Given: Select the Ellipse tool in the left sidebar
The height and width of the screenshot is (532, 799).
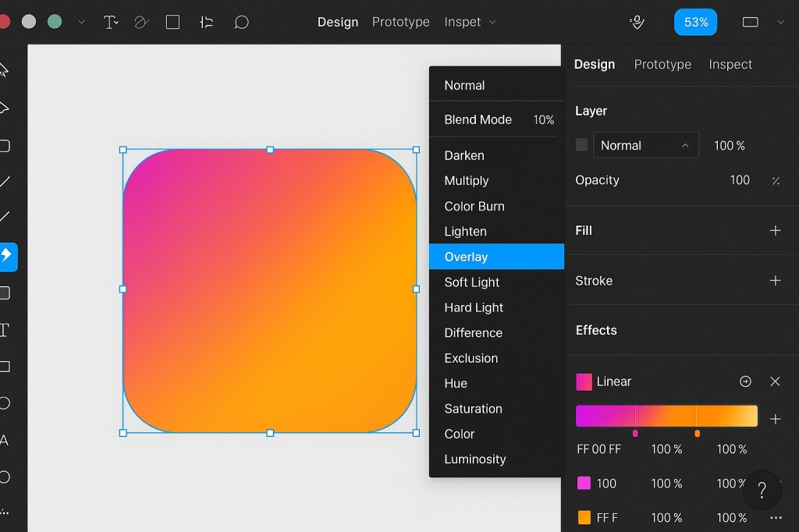Looking at the screenshot, I should 7,403.
